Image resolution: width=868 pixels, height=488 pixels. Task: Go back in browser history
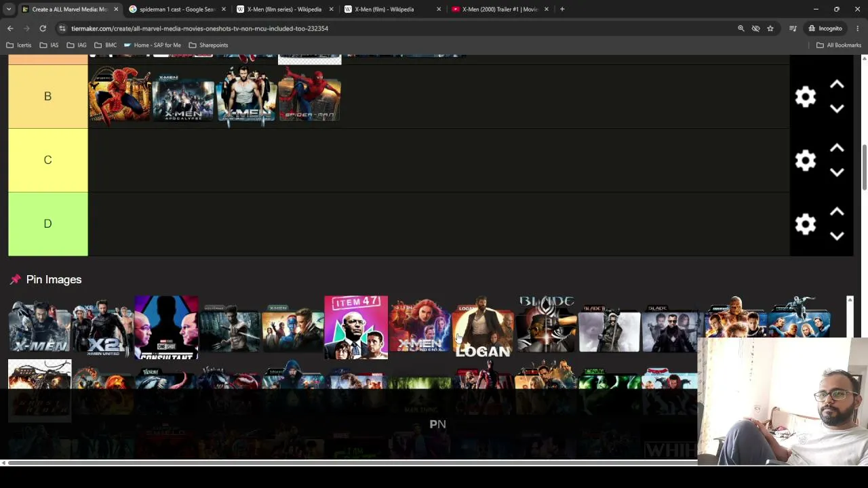[x=10, y=28]
